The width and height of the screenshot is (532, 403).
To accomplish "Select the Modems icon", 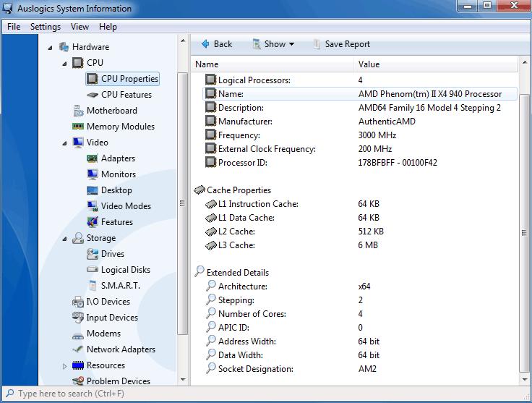I will point(77,336).
